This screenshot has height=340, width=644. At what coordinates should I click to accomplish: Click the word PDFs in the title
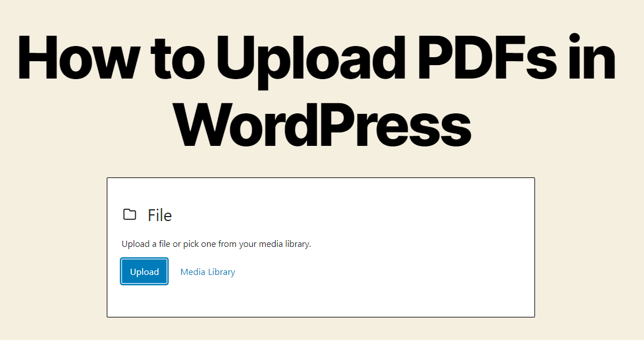(x=487, y=57)
